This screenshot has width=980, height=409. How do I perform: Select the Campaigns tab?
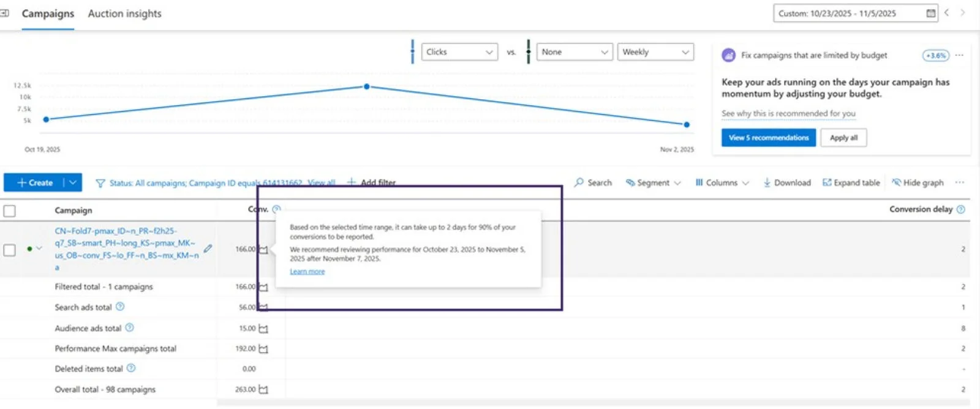point(48,13)
